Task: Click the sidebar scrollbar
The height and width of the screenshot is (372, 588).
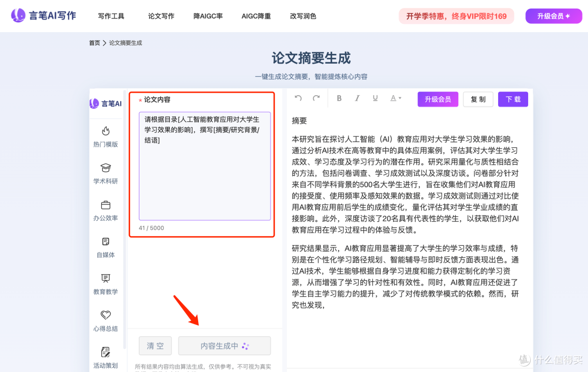Action: [x=125, y=219]
